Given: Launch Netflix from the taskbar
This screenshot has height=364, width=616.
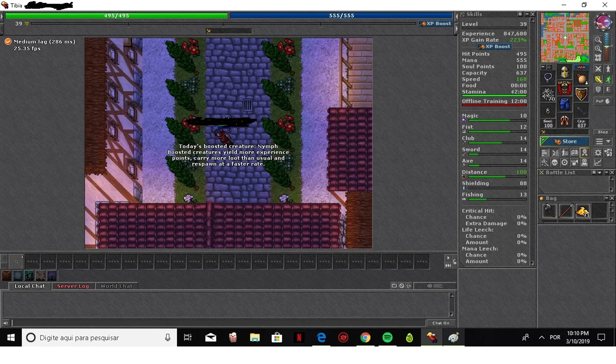Looking at the screenshot, I should [299, 338].
